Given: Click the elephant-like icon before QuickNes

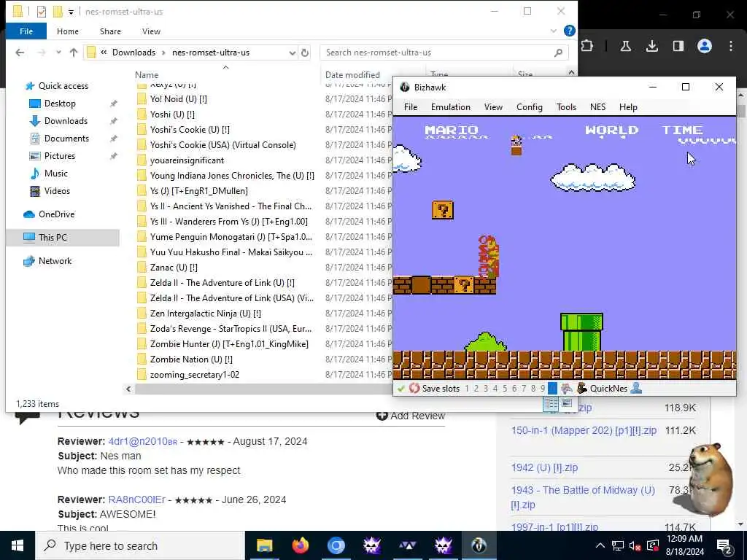Looking at the screenshot, I should pos(566,389).
